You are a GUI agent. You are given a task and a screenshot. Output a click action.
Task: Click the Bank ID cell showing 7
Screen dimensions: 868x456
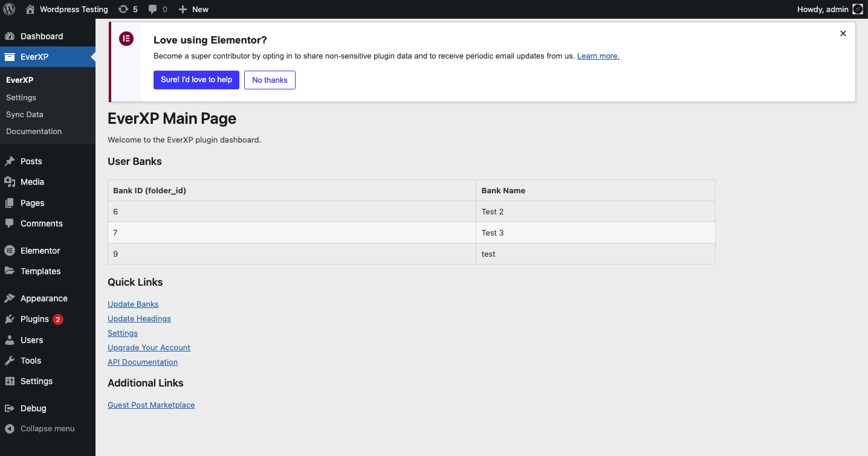[x=292, y=233]
